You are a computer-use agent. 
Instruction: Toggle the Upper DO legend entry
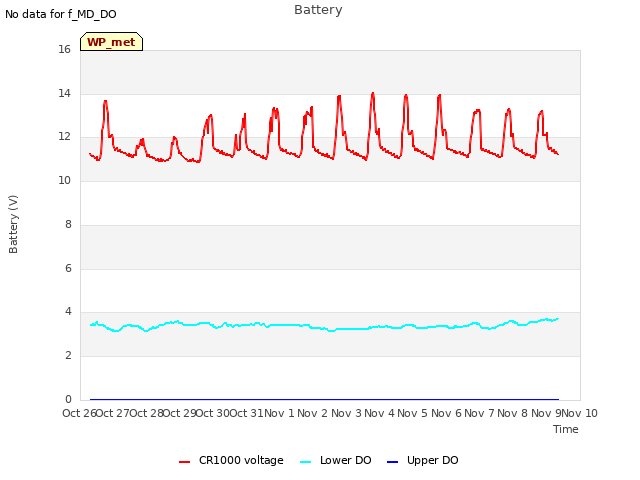pos(422,460)
